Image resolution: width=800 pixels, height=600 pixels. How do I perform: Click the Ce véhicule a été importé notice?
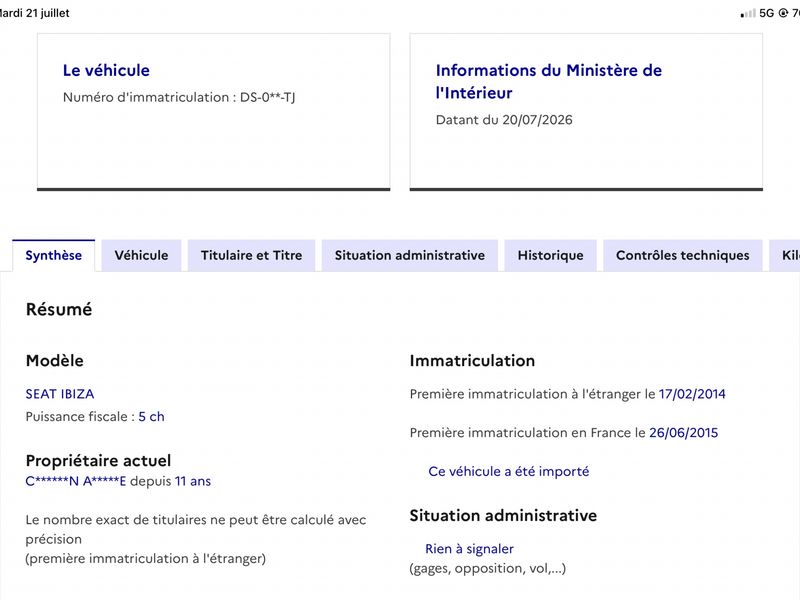click(509, 471)
